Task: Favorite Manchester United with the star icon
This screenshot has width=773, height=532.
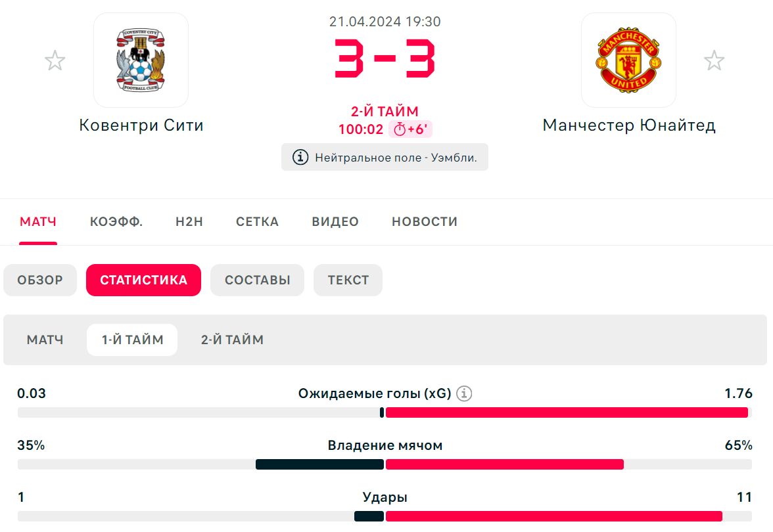Action: (x=714, y=60)
